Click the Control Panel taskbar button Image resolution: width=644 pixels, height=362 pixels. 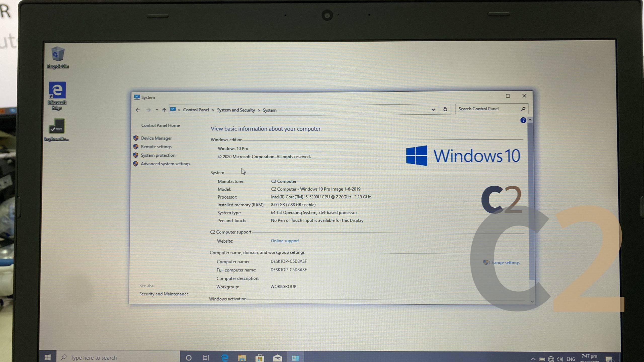(295, 357)
